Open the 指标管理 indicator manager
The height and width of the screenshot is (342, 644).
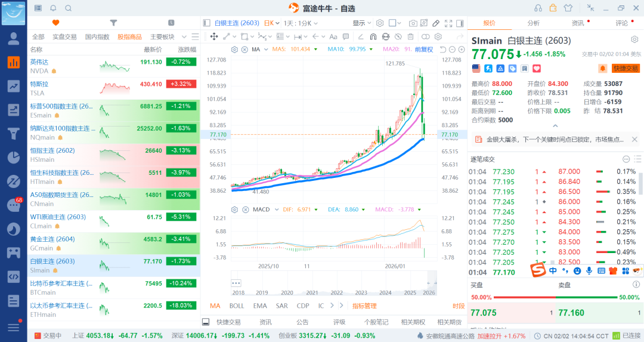pos(364,306)
